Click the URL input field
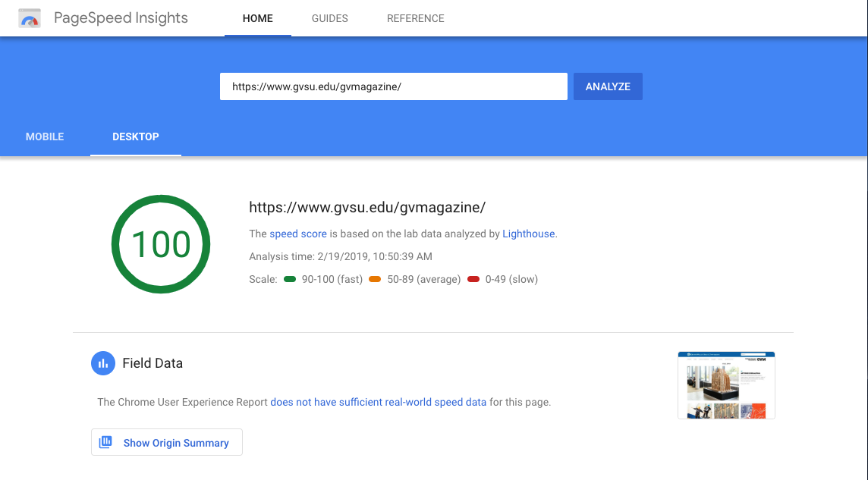868x480 pixels. [393, 86]
